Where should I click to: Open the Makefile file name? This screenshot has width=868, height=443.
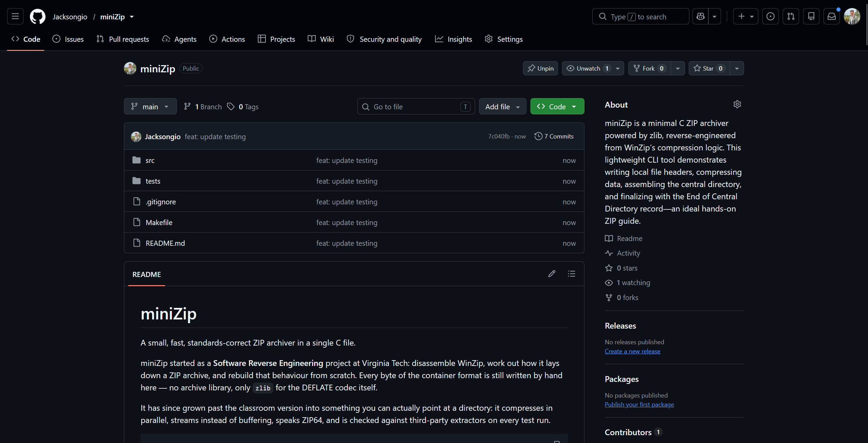tap(159, 222)
